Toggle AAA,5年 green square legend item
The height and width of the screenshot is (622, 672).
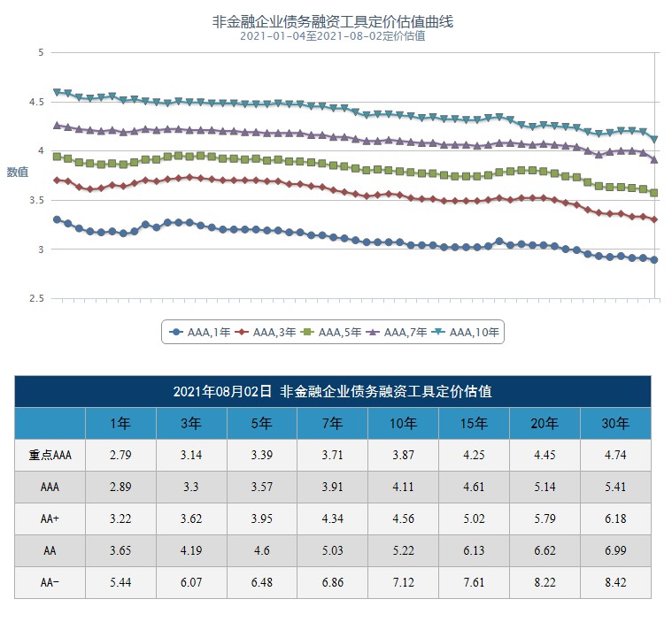pos(332,333)
